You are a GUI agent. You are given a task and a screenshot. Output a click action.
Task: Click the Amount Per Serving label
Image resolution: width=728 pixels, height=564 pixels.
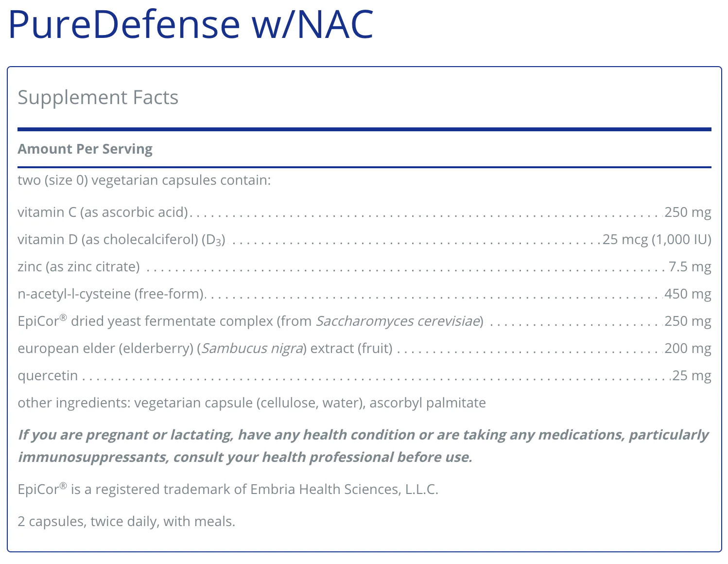point(85,149)
